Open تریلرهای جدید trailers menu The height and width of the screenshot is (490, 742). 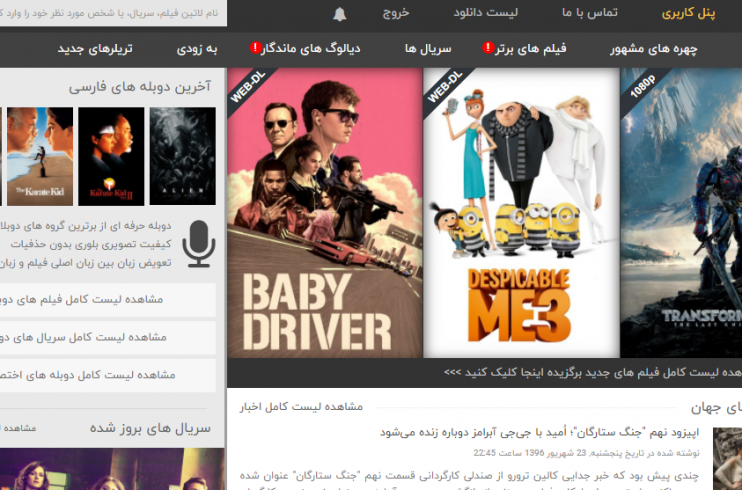click(x=95, y=49)
